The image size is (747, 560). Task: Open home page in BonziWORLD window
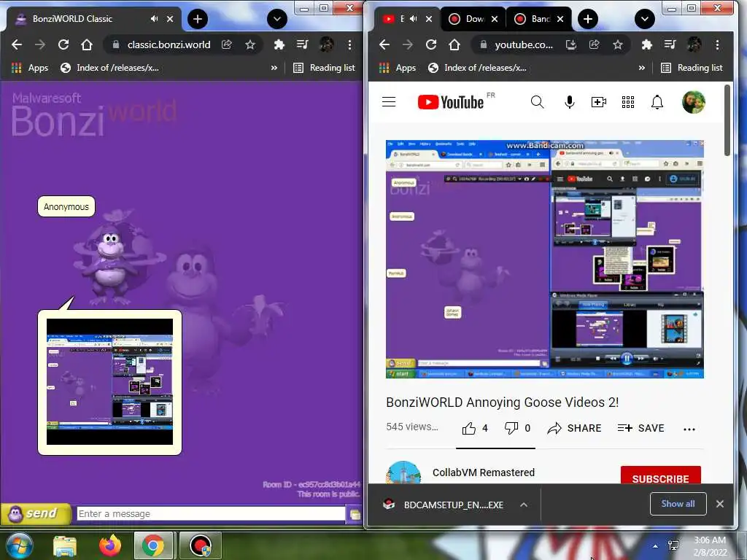click(87, 44)
